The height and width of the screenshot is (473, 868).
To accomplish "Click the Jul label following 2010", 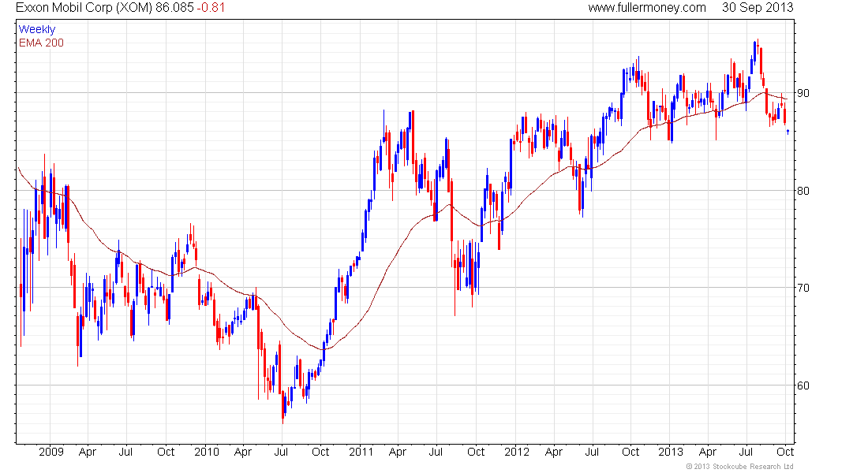I will (281, 452).
